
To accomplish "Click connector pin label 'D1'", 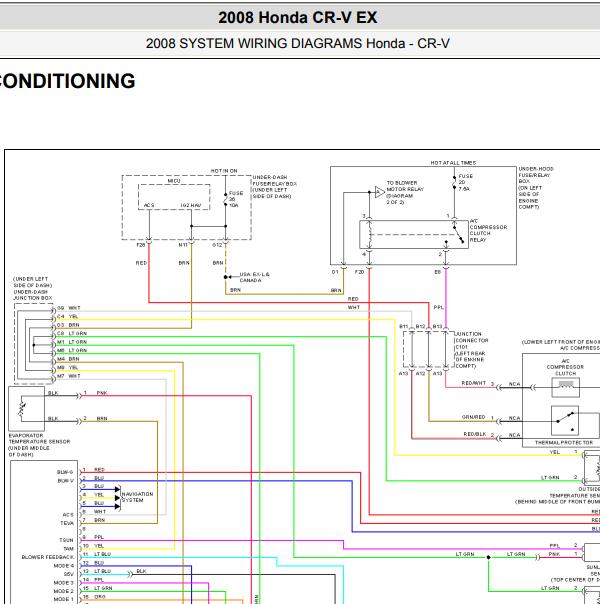I will point(335,272).
